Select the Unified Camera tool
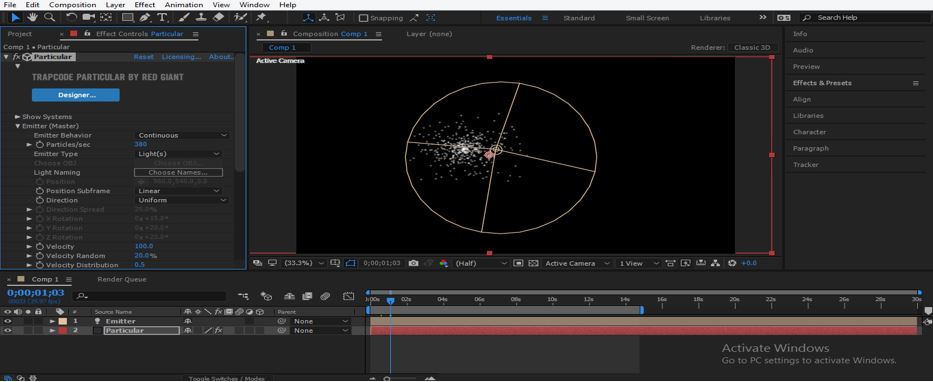Screen dimensions: 933x382 point(89,18)
